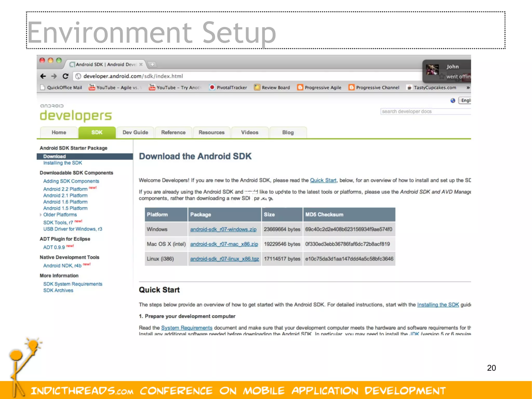532x399 pixels.
Task: Open a new browser tab
Action: [x=152, y=64]
